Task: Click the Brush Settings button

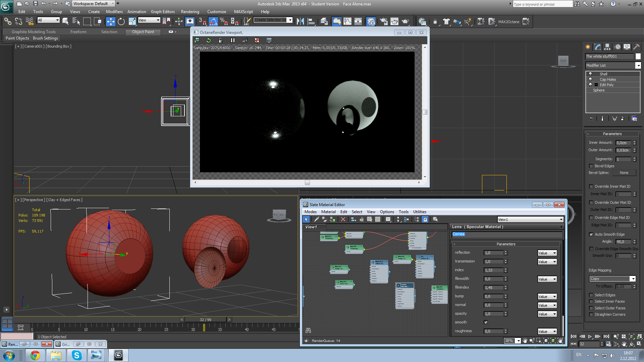Action: click(x=46, y=38)
